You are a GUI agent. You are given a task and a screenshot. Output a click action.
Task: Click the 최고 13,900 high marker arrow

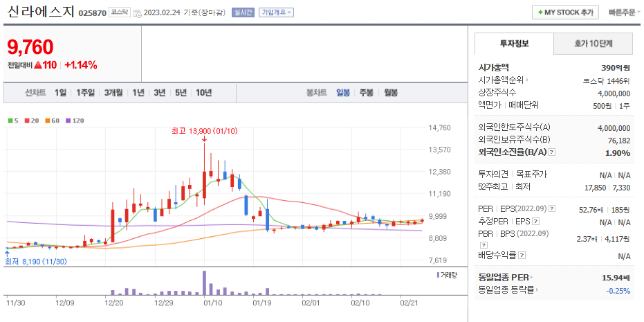tap(204, 140)
